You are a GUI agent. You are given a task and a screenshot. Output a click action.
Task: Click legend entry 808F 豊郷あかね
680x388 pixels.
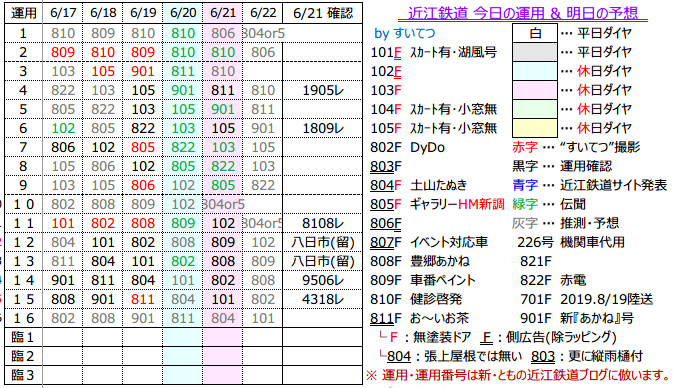pyautogui.click(x=420, y=261)
